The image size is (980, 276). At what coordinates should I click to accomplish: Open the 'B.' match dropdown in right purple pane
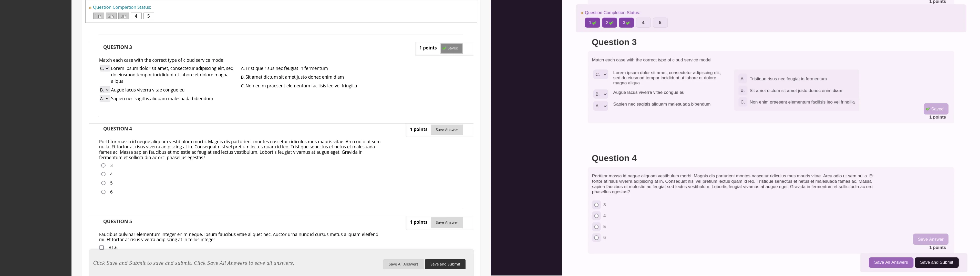(601, 94)
